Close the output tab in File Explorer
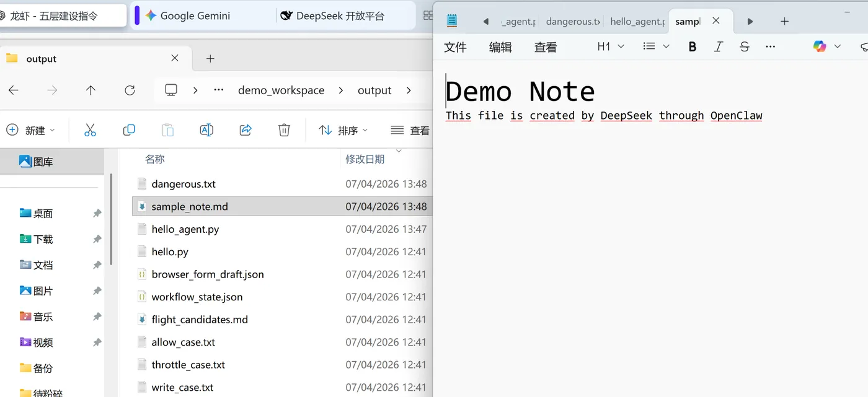868x397 pixels. click(x=175, y=58)
